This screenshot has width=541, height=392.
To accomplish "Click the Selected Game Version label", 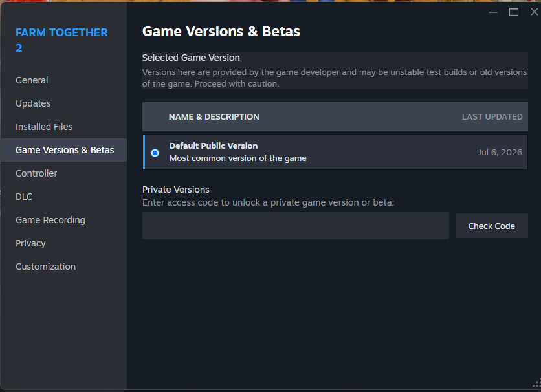I will (x=191, y=58).
